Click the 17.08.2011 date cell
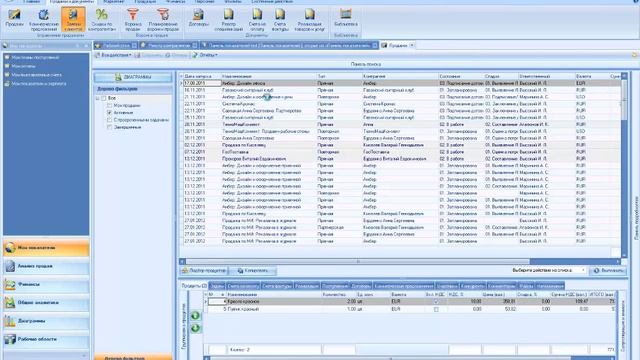 click(202, 83)
